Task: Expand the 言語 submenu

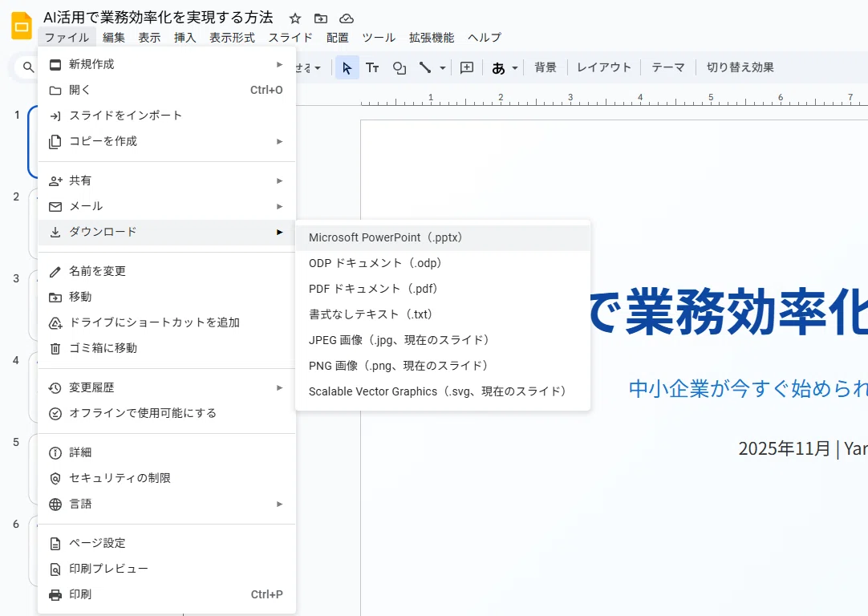Action: tap(167, 504)
